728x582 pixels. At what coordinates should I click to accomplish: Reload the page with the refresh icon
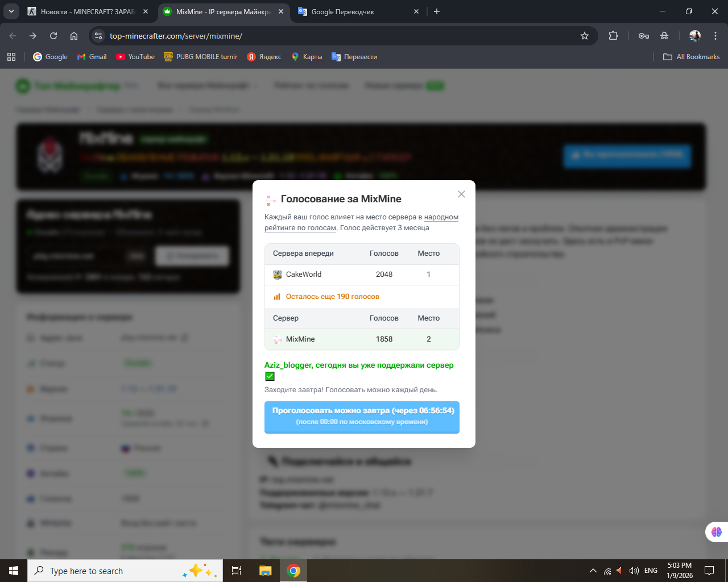tap(53, 36)
